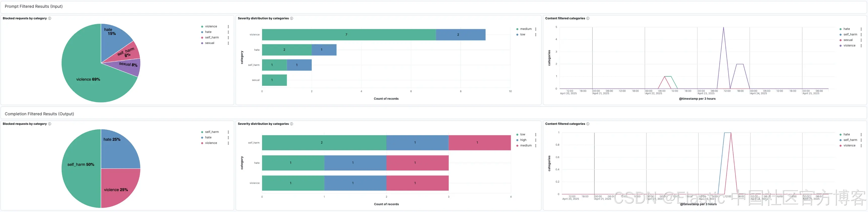Viewport: 868px width, 212px height.
Task: Open info tooltip for Input Blocked requests by category
Action: point(50,19)
